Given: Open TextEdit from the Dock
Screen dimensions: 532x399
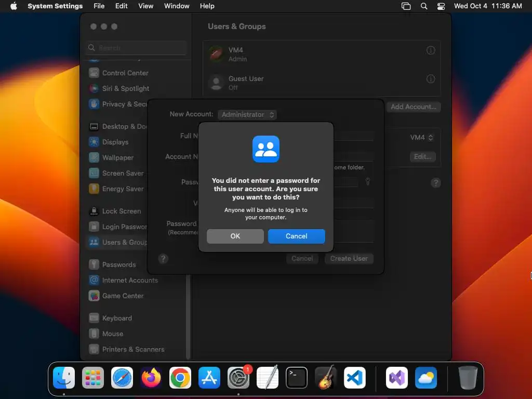Looking at the screenshot, I should pyautogui.click(x=268, y=378).
